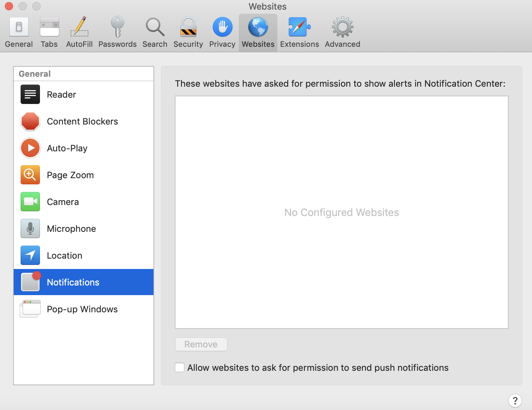Open the Advanced gear icon
The height and width of the screenshot is (410, 532).
(342, 27)
